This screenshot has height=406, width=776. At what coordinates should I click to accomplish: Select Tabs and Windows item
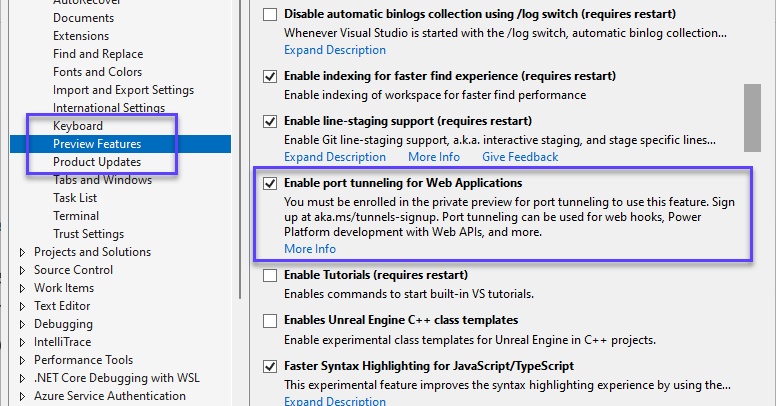(102, 180)
